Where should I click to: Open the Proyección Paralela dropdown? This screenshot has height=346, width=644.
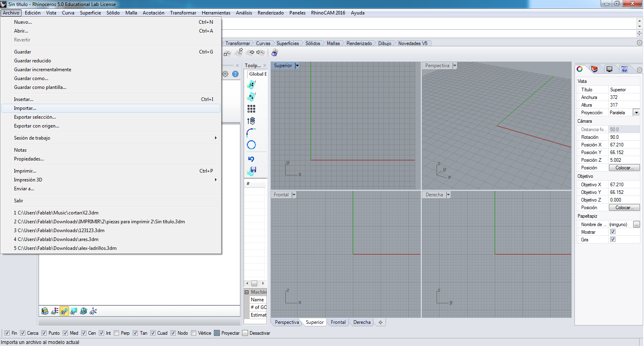(636, 113)
